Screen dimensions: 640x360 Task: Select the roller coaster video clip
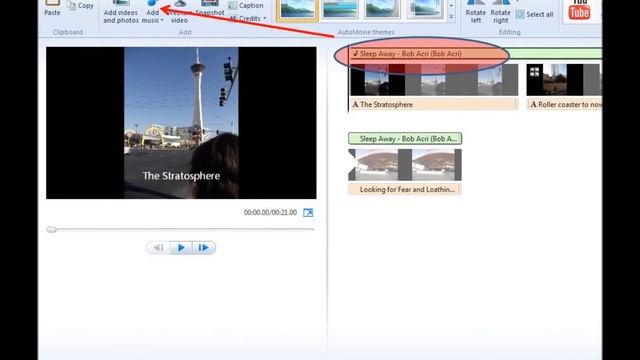point(564,80)
